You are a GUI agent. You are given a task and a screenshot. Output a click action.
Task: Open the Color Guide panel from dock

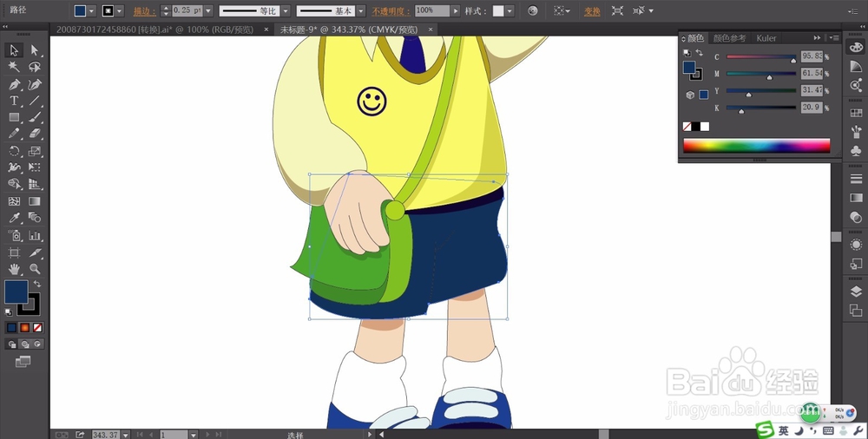click(856, 66)
